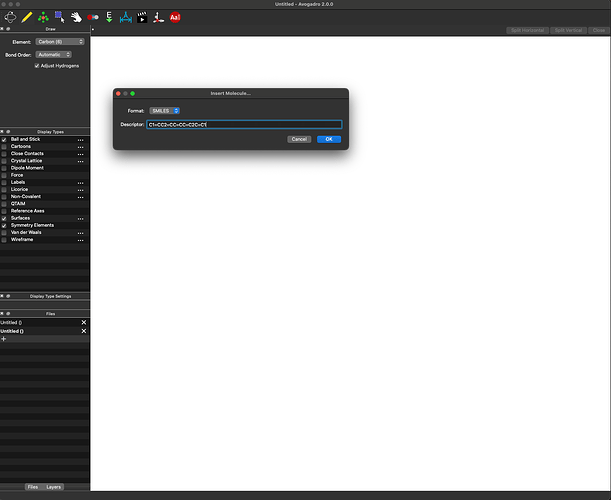Open Surfaces settings dots
Viewport: 611px width, 500px height.
[x=80, y=219]
